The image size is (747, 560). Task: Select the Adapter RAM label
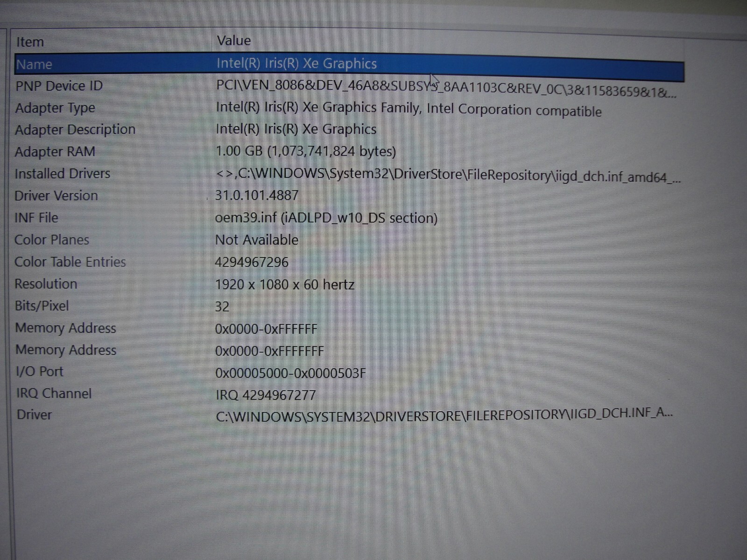[x=55, y=152]
